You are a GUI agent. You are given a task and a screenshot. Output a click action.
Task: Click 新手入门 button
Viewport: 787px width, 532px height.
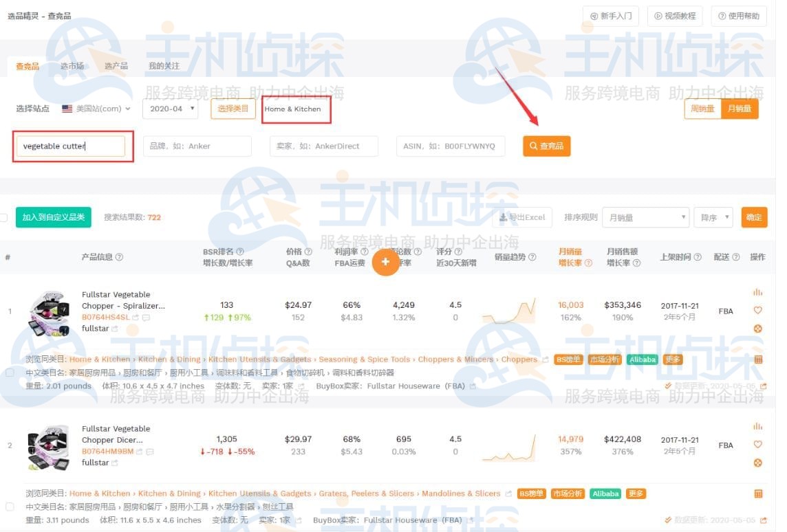pyautogui.click(x=611, y=16)
